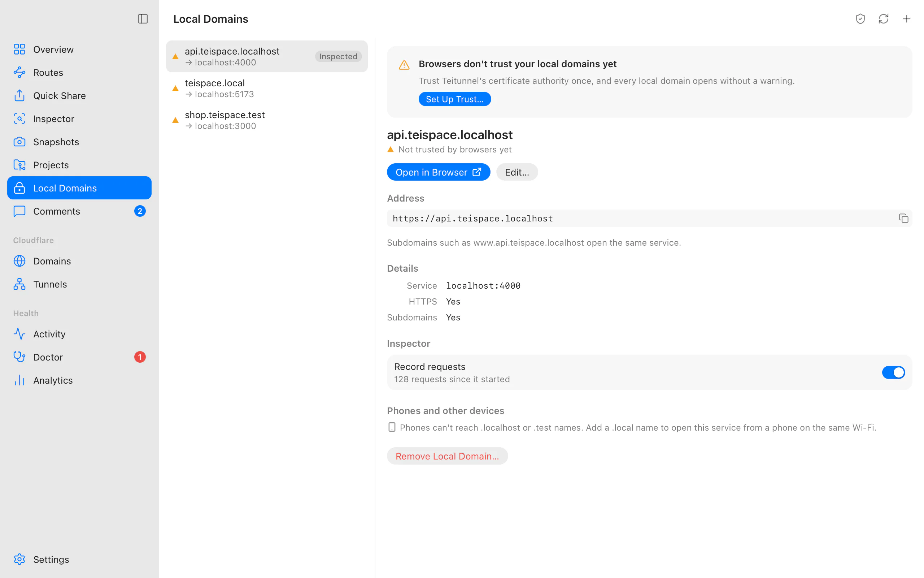The width and height of the screenshot is (924, 578).
Task: Select the api.teispace.localhost list row
Action: [266, 56]
